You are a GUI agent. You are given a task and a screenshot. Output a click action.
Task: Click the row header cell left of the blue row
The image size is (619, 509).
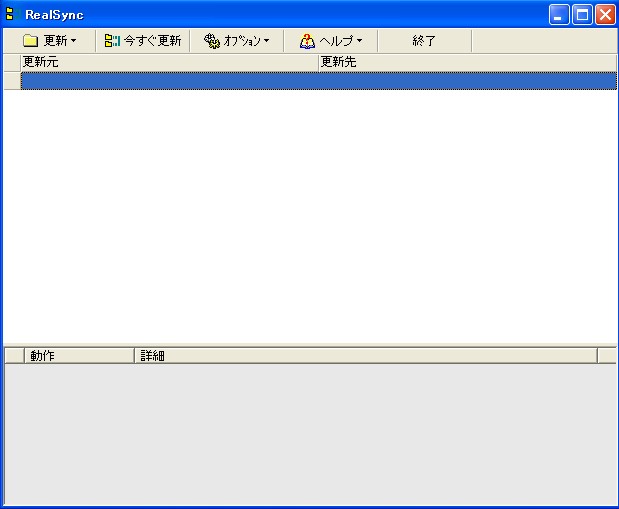[11, 81]
